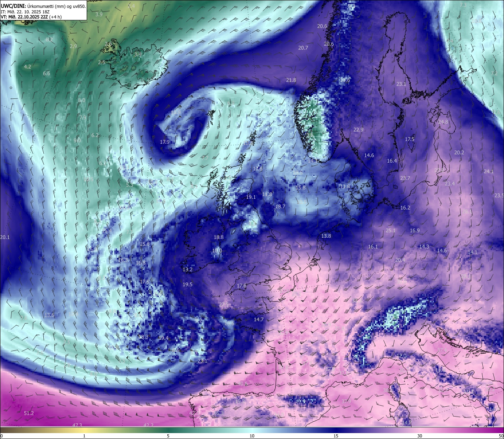This screenshot has height=439, width=504.
Task: Click the map value 16.1
Action: pyautogui.click(x=372, y=246)
